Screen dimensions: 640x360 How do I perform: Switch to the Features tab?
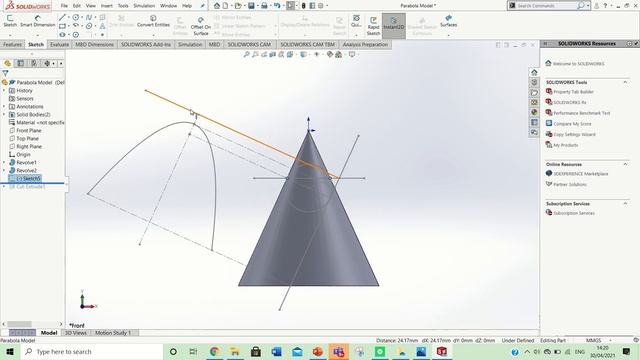(x=12, y=44)
